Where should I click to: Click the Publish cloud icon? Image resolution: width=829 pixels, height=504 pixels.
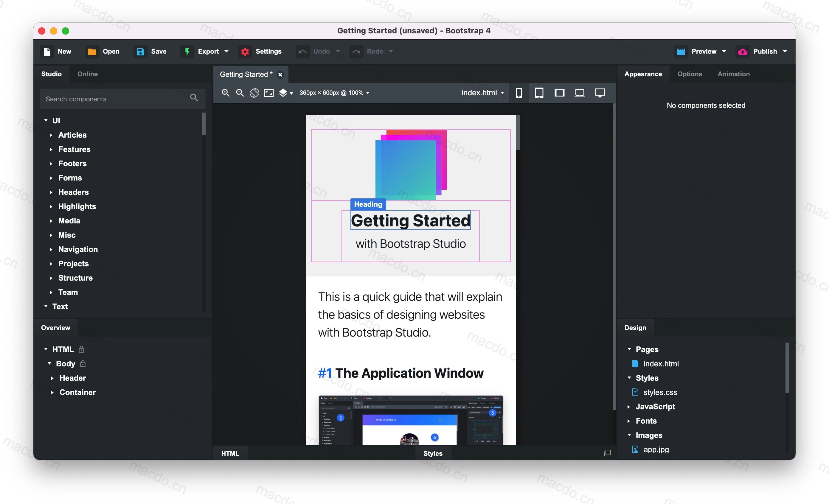pyautogui.click(x=743, y=52)
